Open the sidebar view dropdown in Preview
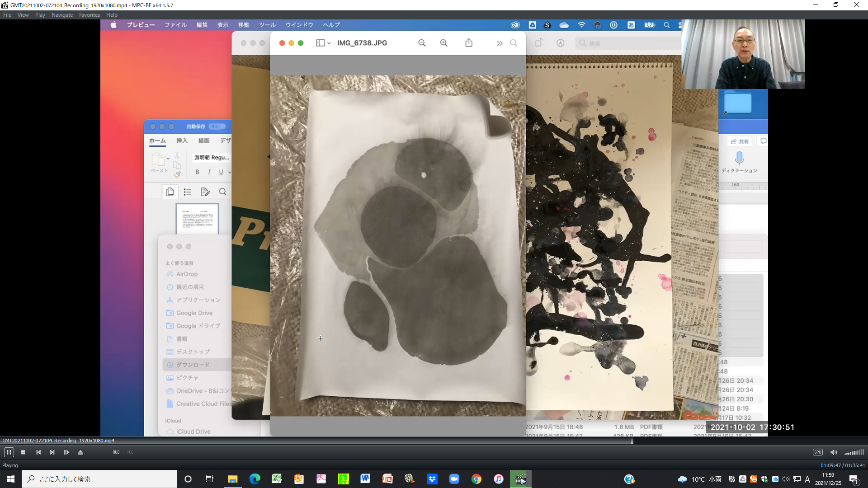This screenshot has width=868, height=488. pos(323,43)
